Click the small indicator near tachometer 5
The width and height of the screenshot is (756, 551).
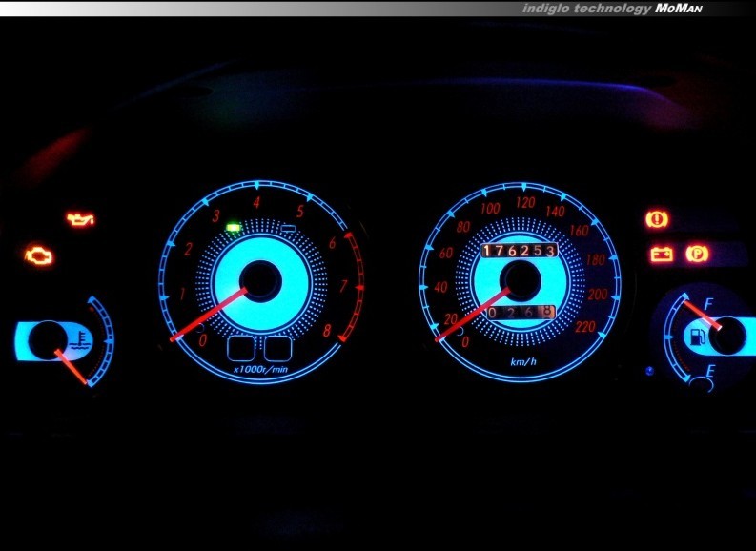(x=288, y=228)
